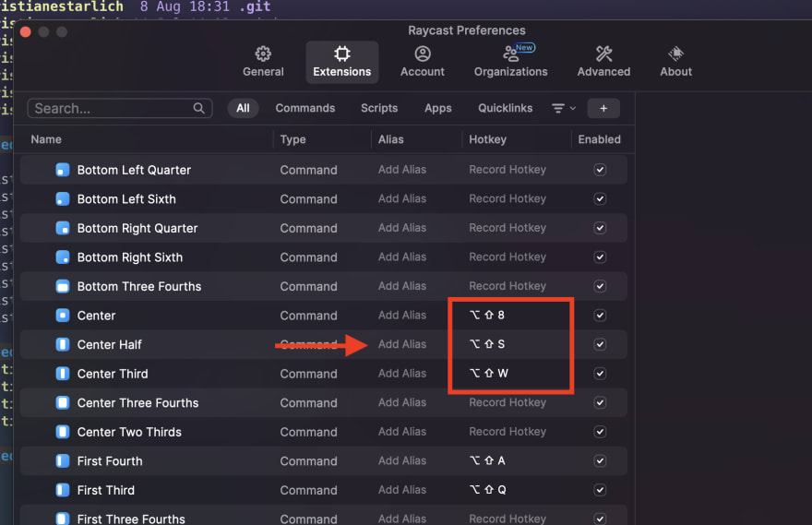Disable the Bottom Left Quarter command
The image size is (812, 525).
pyautogui.click(x=600, y=170)
